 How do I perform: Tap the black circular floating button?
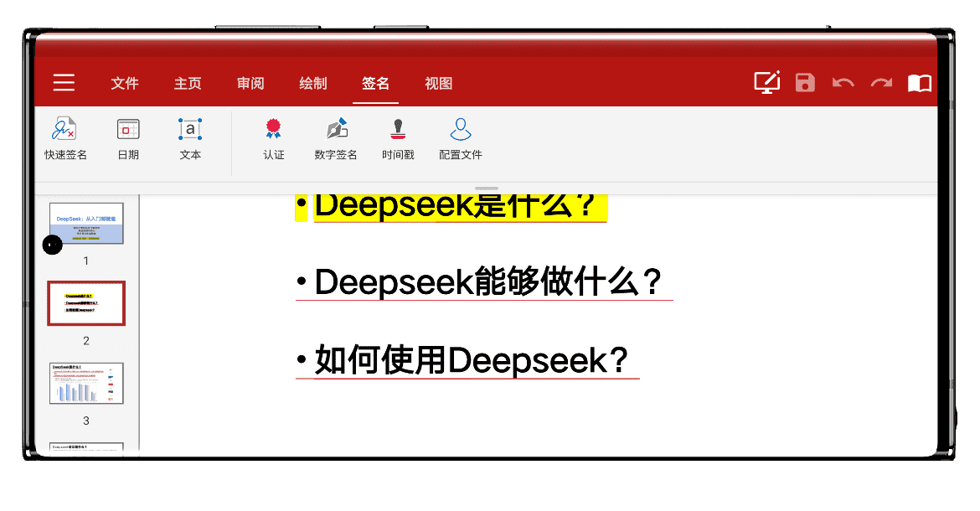[53, 245]
